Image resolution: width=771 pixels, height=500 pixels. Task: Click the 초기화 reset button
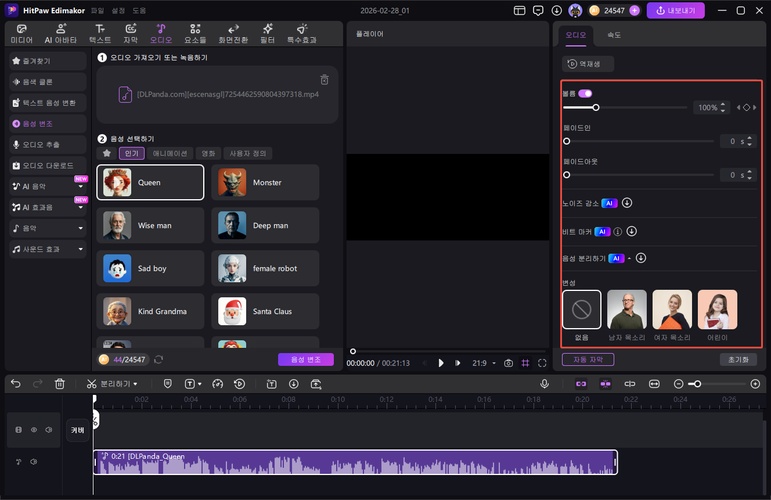click(x=738, y=359)
